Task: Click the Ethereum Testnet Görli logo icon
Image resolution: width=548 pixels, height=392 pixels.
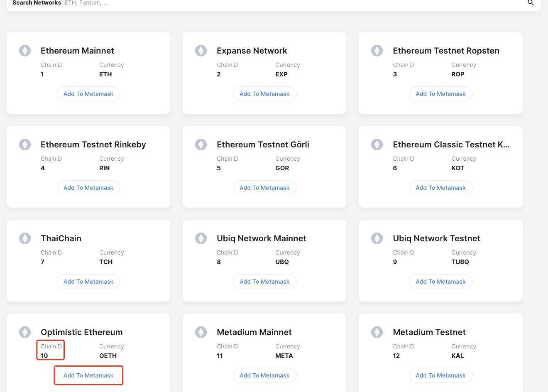Action: click(201, 145)
